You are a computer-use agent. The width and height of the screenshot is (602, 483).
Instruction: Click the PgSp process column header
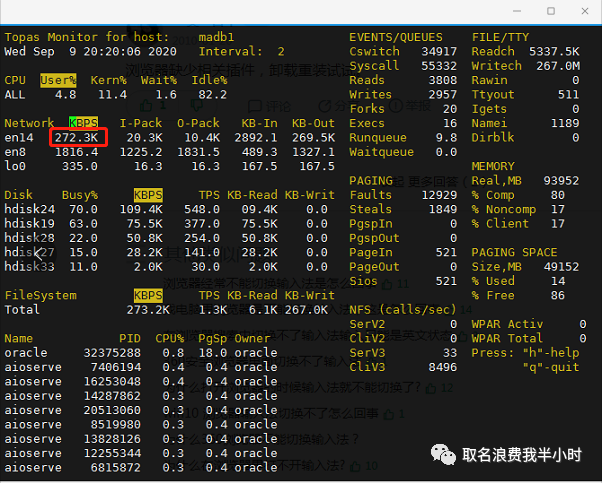pos(213,339)
